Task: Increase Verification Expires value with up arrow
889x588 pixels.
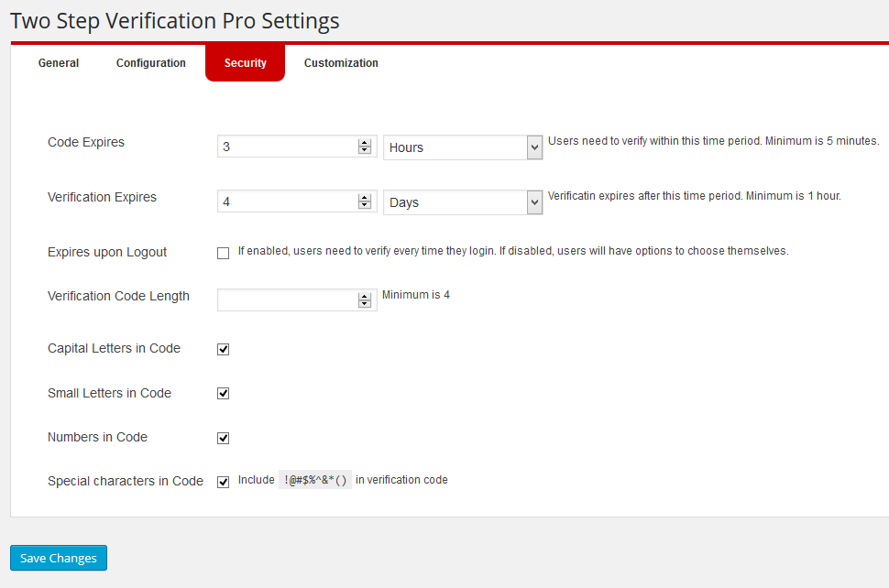Action: (x=365, y=198)
